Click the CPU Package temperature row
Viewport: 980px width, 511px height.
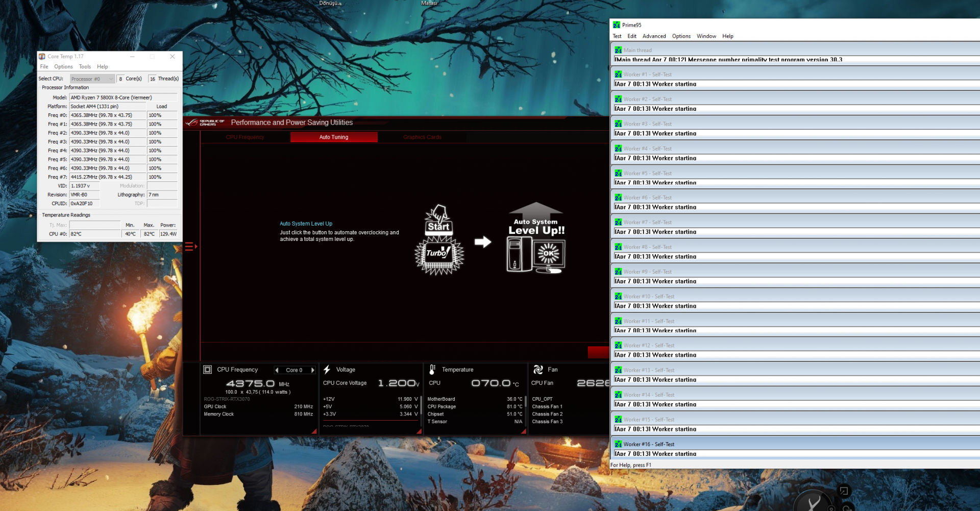(475, 407)
